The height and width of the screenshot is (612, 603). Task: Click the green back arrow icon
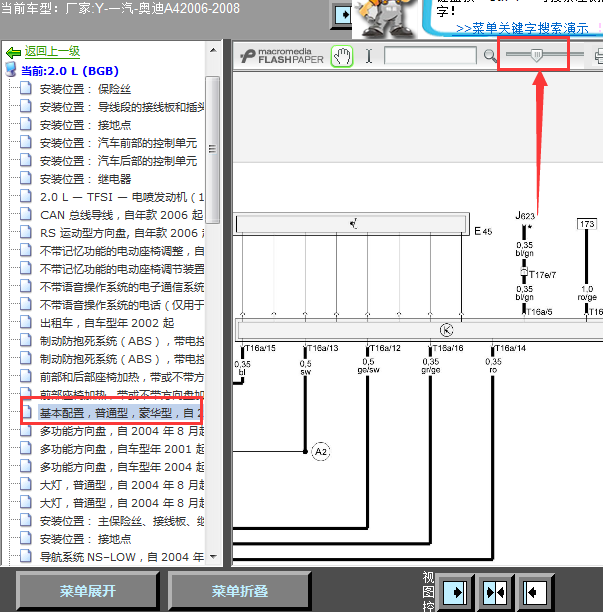coord(13,52)
